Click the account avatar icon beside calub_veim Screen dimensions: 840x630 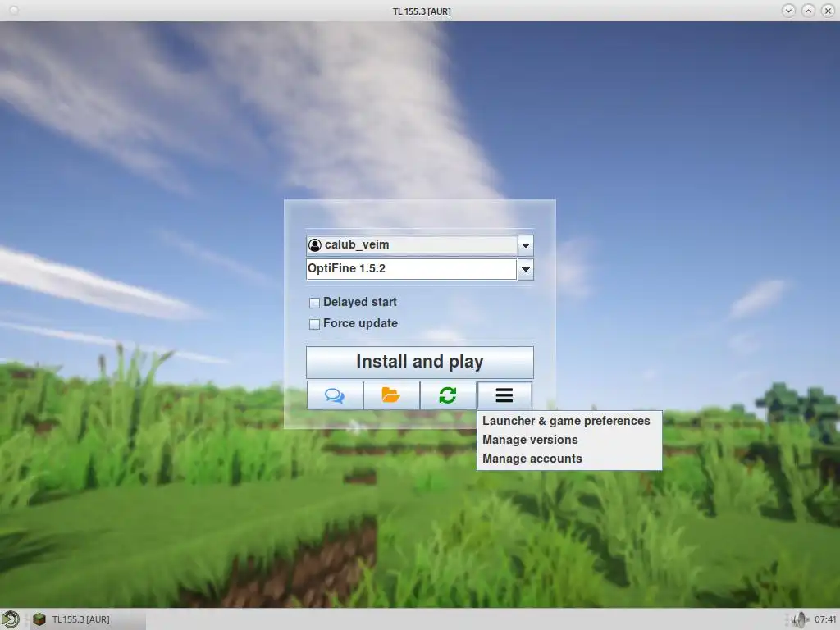coord(315,244)
